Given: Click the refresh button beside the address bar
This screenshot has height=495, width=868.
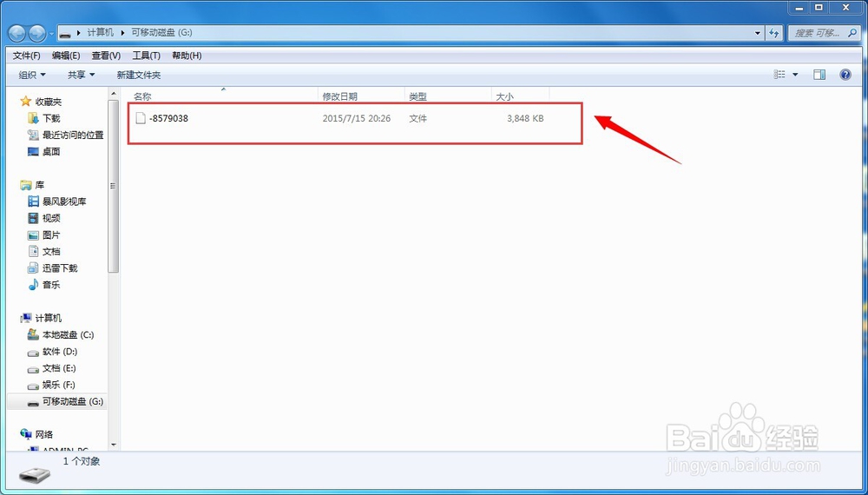Looking at the screenshot, I should (x=774, y=33).
